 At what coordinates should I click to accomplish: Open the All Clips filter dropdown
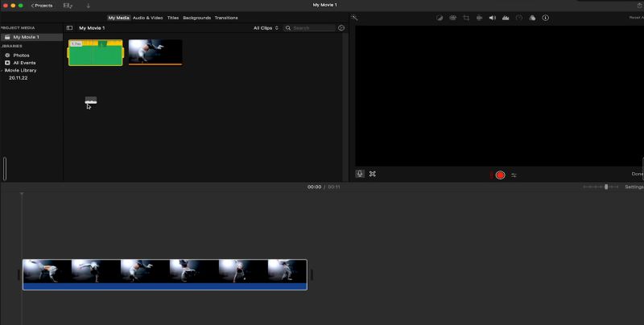tap(266, 28)
